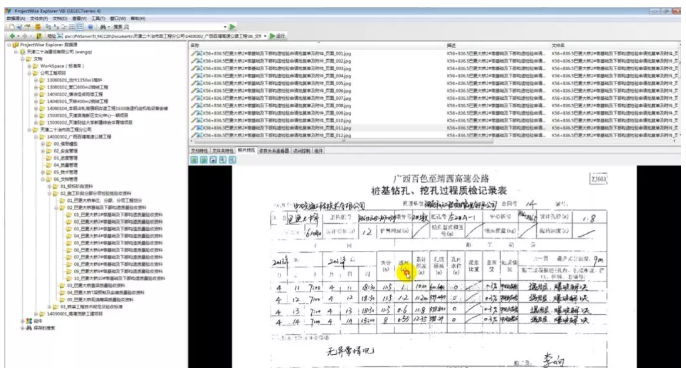Click the orange folder toolbar icon
686x371 pixels.
click(x=38, y=27)
